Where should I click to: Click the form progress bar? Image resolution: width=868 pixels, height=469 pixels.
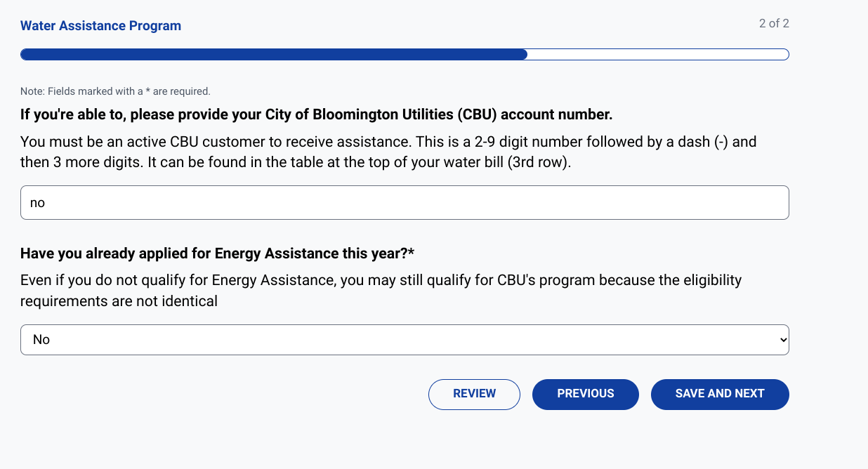tap(405, 53)
